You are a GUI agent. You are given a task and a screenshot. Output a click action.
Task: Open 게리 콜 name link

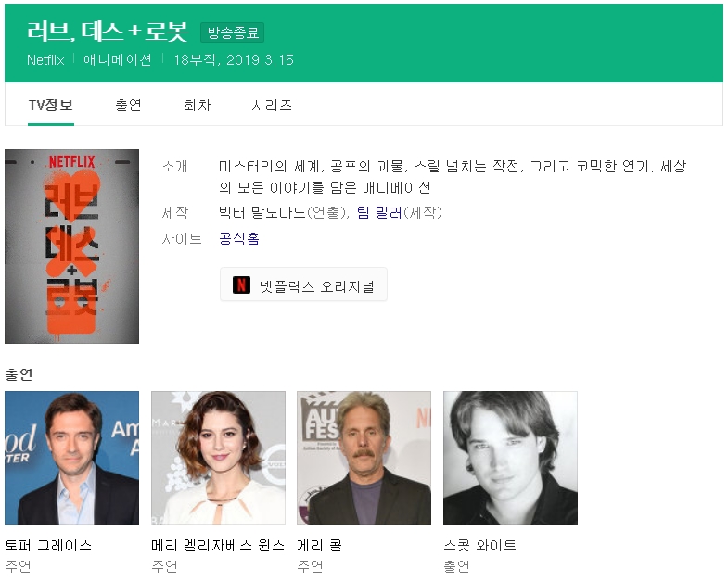pyautogui.click(x=319, y=545)
